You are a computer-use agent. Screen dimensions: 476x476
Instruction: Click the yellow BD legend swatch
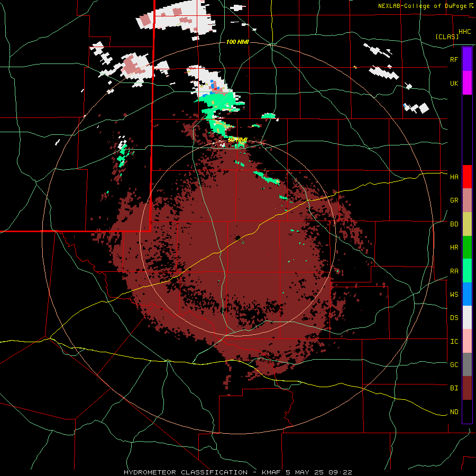click(467, 224)
